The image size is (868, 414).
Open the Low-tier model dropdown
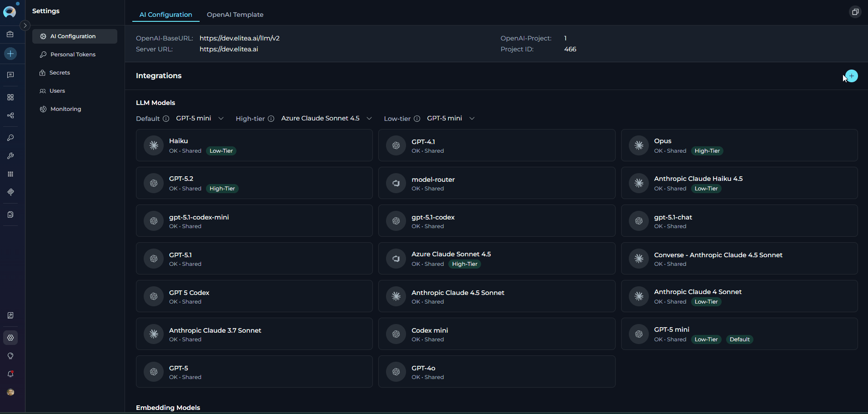[451, 119]
